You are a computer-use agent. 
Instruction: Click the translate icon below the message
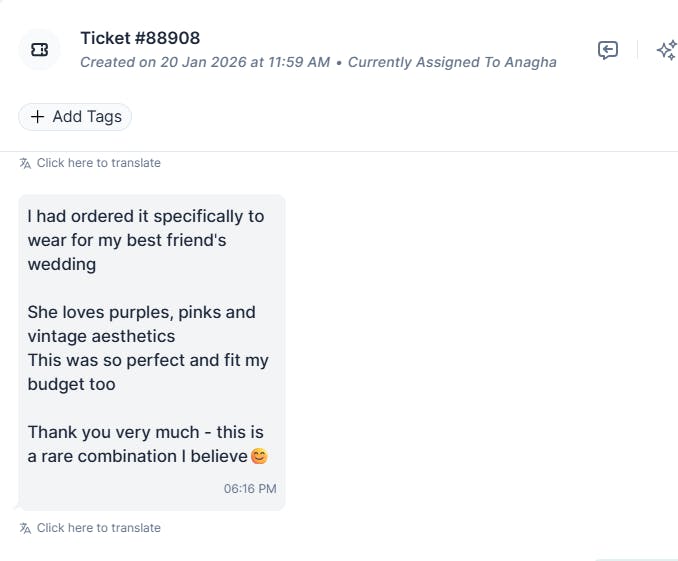(26, 528)
